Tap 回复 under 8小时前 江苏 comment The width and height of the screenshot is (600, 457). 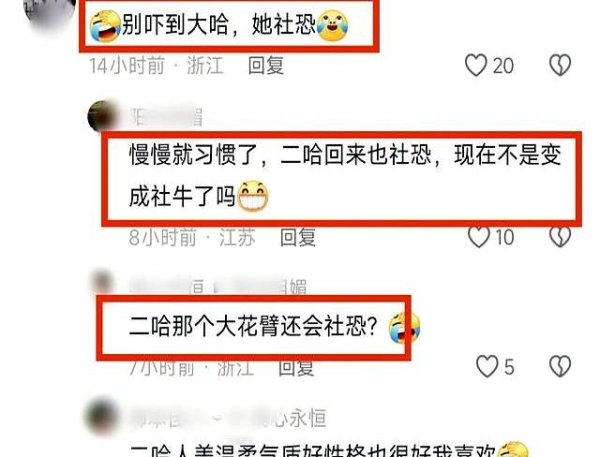coord(297,237)
